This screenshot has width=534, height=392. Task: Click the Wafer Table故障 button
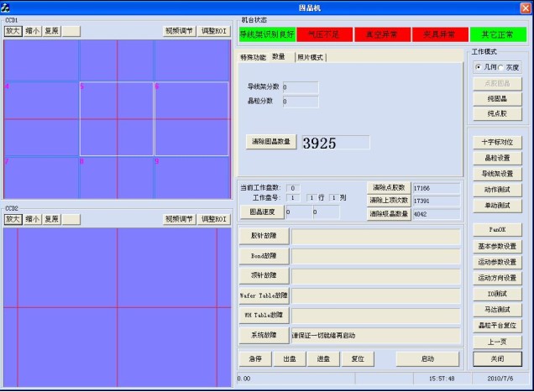[x=264, y=295]
